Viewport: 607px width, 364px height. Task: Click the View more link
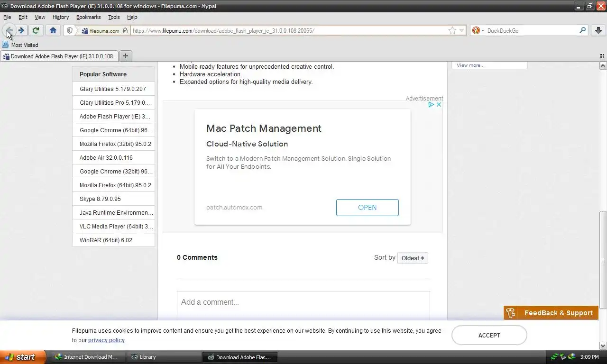click(470, 65)
